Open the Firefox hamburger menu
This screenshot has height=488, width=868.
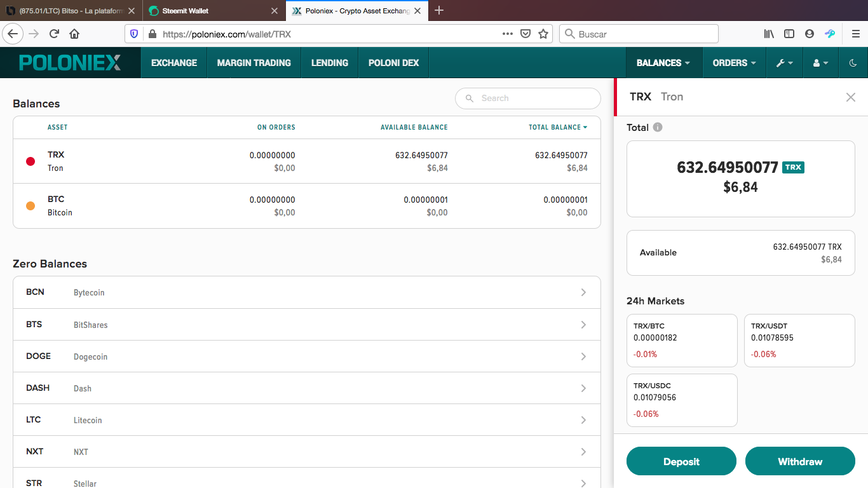point(855,34)
